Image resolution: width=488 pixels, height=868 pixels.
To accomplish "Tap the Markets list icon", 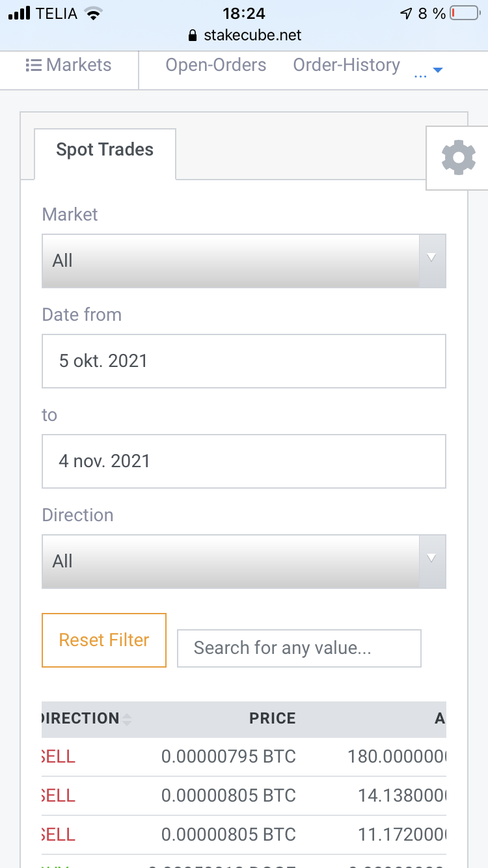I will tap(33, 65).
